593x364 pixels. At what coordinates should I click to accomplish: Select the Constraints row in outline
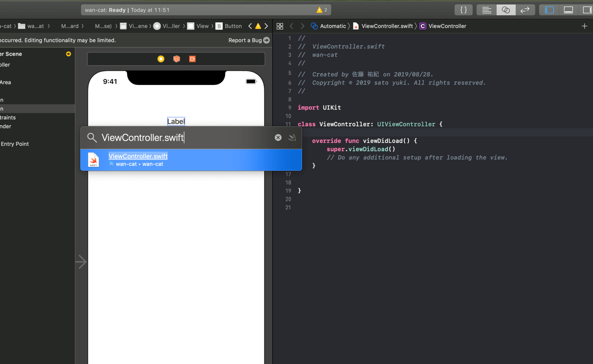pyautogui.click(x=38, y=118)
